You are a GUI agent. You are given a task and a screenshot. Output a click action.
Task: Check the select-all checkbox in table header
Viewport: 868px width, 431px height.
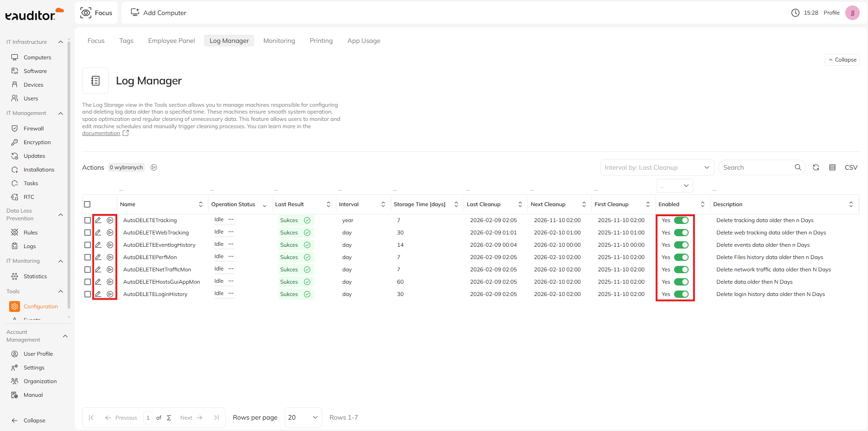click(x=88, y=204)
